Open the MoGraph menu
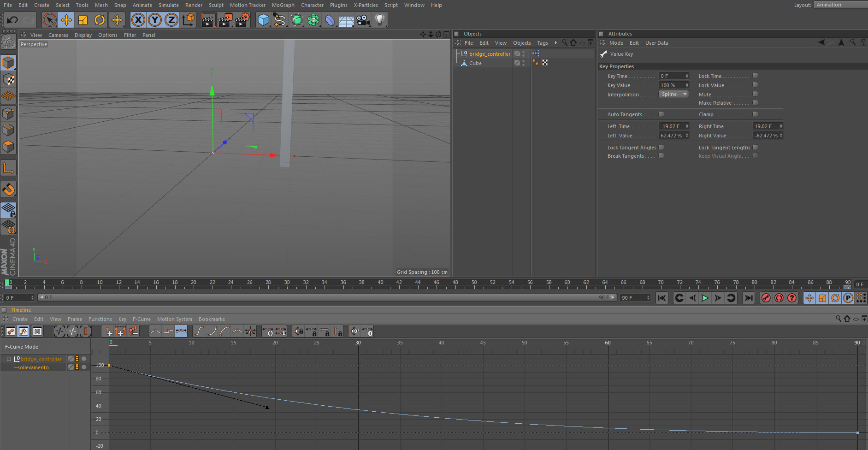This screenshot has height=450, width=868. coord(283,5)
